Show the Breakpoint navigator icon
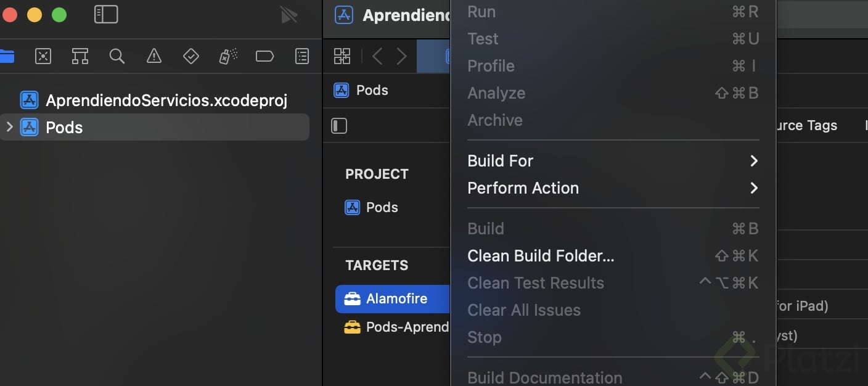Viewport: 868px width, 386px height. point(264,57)
